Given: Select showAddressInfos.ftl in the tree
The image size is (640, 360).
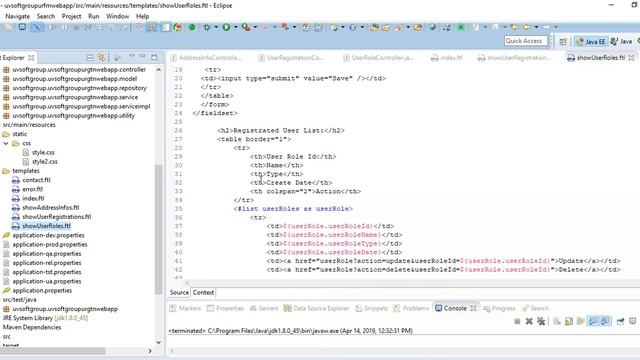Looking at the screenshot, I should tap(51, 208).
